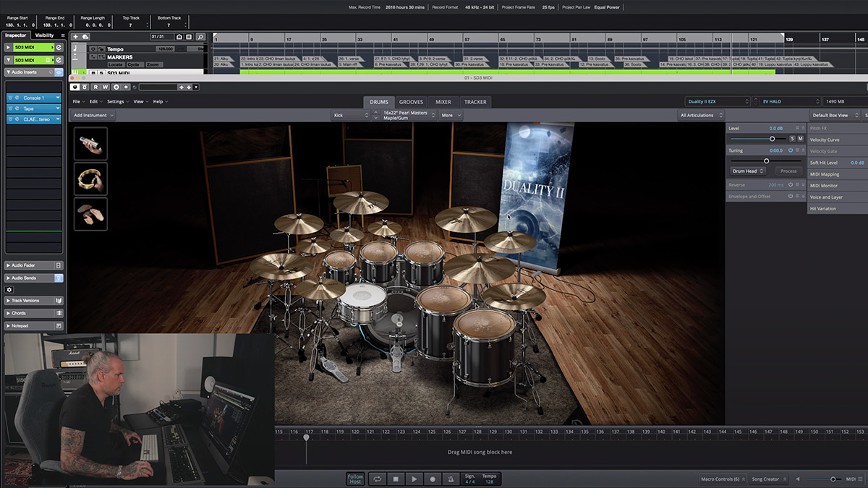Open the MIDI Monitor panel
Screen dimensions: 868x488
(x=838, y=186)
